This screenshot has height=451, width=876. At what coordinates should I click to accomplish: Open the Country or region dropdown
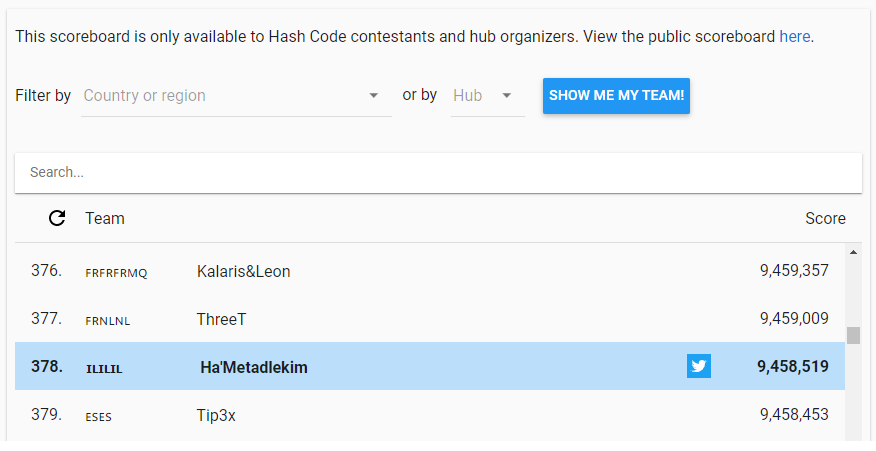pos(236,96)
